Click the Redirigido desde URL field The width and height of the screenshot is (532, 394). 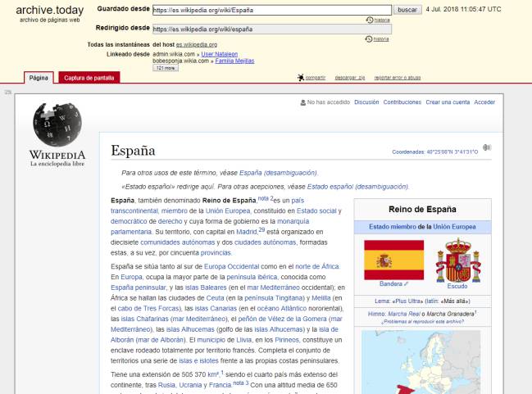[x=272, y=29]
